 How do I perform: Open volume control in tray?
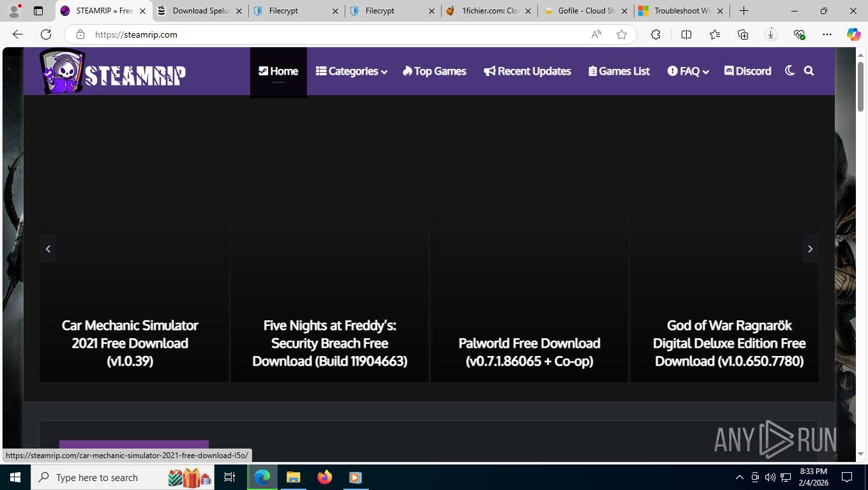(770, 477)
